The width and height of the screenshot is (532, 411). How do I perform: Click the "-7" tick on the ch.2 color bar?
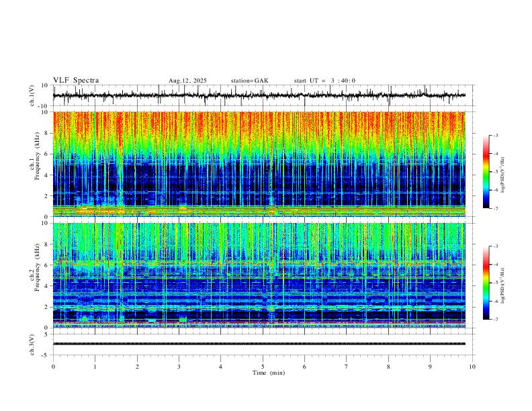pos(495,320)
